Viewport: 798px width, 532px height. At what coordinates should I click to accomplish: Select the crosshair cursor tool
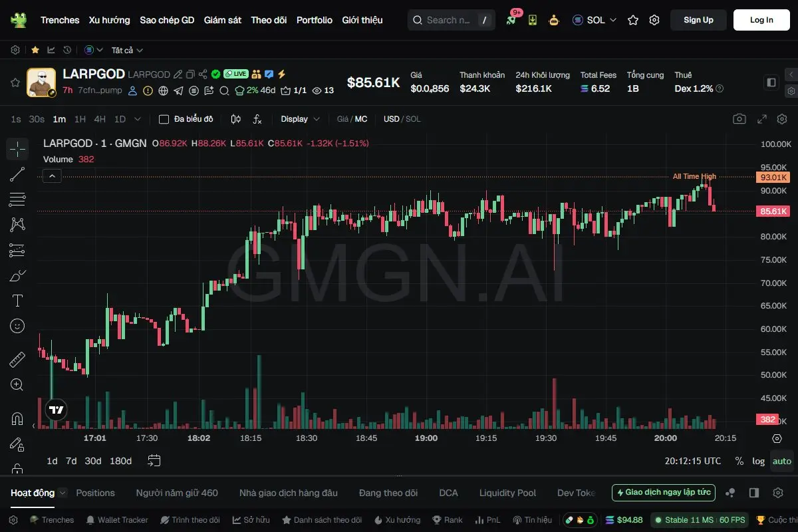point(17,149)
